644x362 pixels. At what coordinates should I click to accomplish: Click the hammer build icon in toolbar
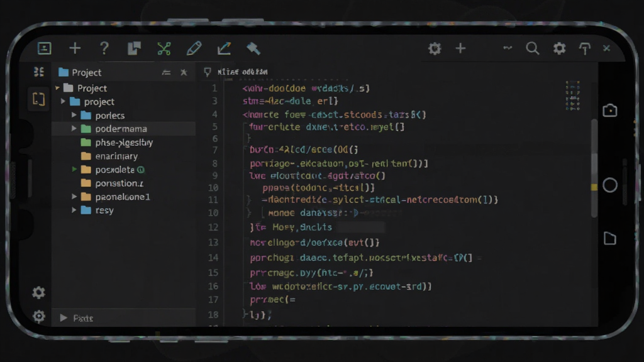253,48
